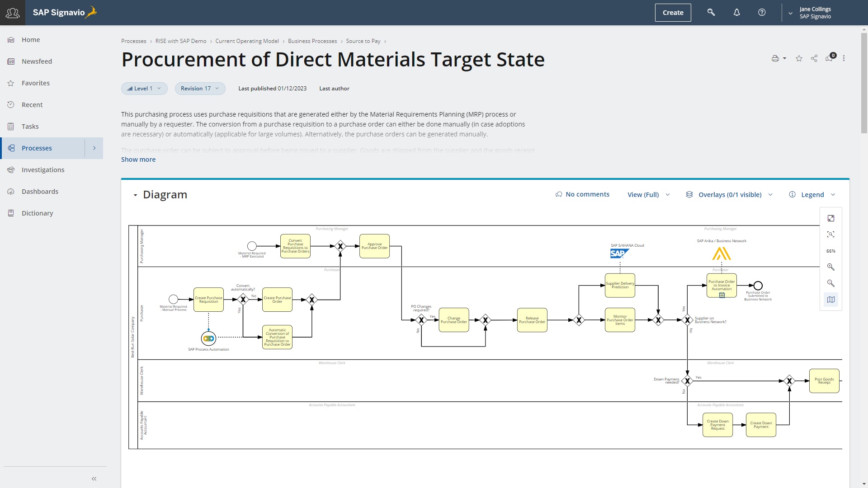Image resolution: width=868 pixels, height=488 pixels.
Task: Click the share icon
Action: (x=814, y=58)
